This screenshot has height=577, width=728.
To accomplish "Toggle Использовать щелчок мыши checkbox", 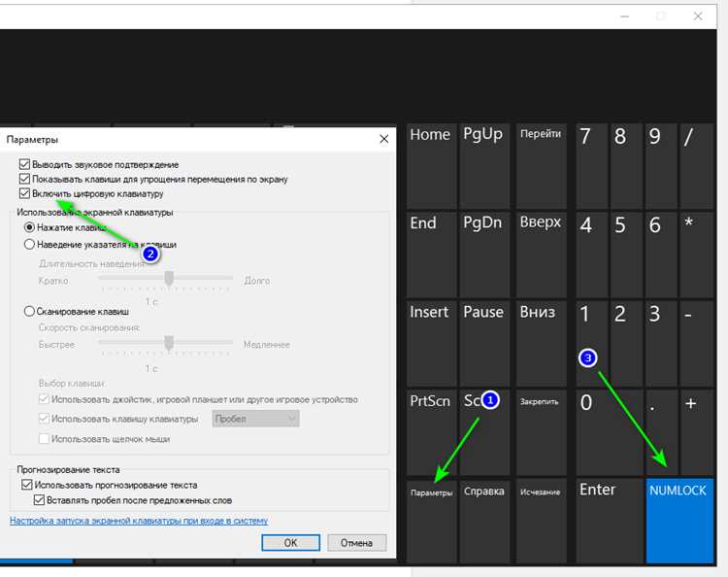I will pyautogui.click(x=44, y=438).
